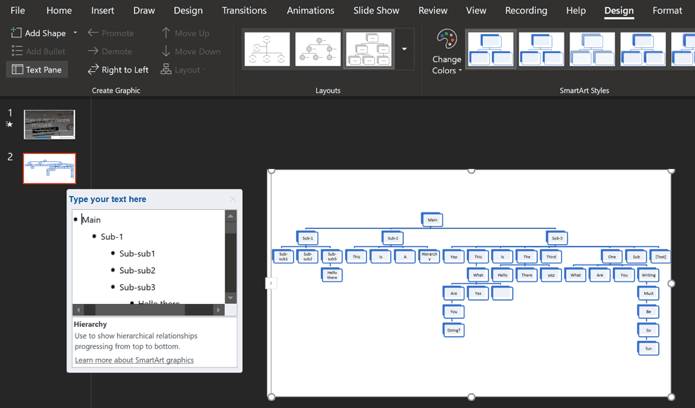Close the Type your text here pane
695x408 pixels.
tap(233, 199)
